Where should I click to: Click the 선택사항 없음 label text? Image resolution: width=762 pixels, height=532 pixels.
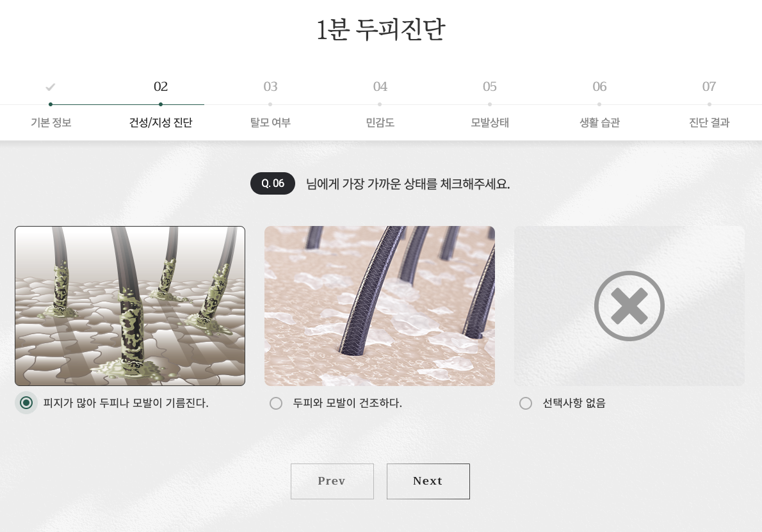click(574, 403)
